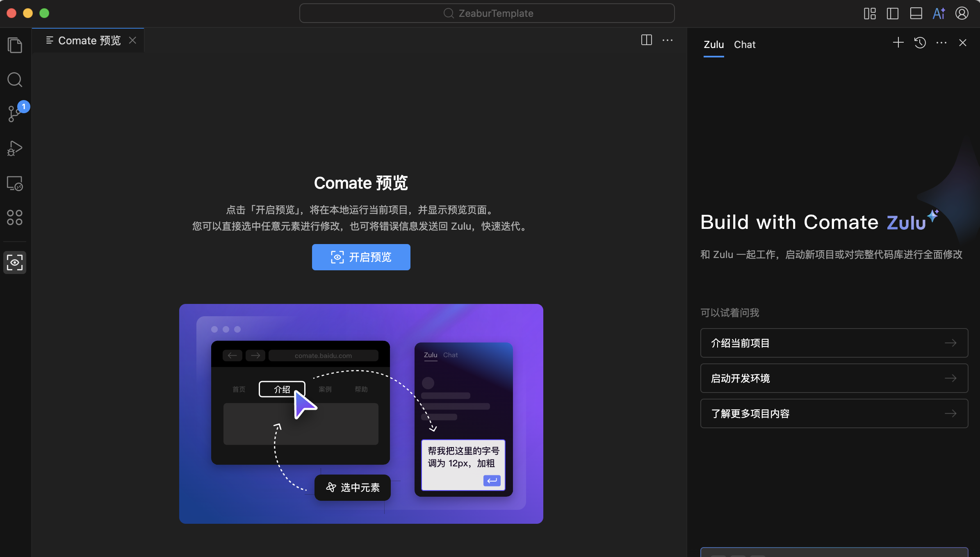The width and height of the screenshot is (980, 557).
Task: Close the Comate 预览 tab
Action: [x=132, y=40]
